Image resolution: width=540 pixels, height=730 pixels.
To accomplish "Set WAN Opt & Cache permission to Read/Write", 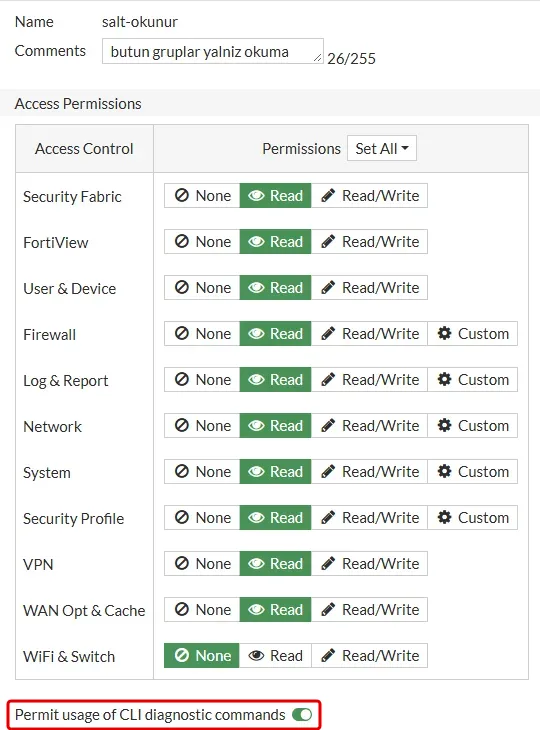I will [x=370, y=609].
